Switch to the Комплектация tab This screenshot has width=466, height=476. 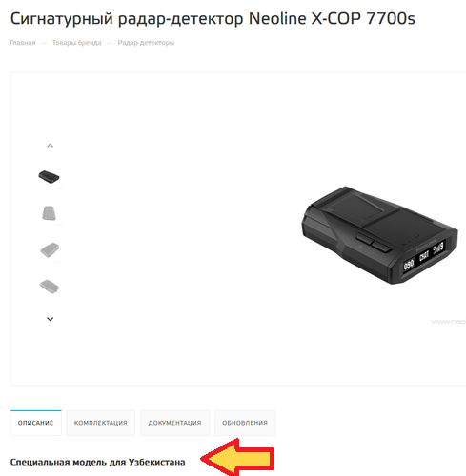point(101,423)
